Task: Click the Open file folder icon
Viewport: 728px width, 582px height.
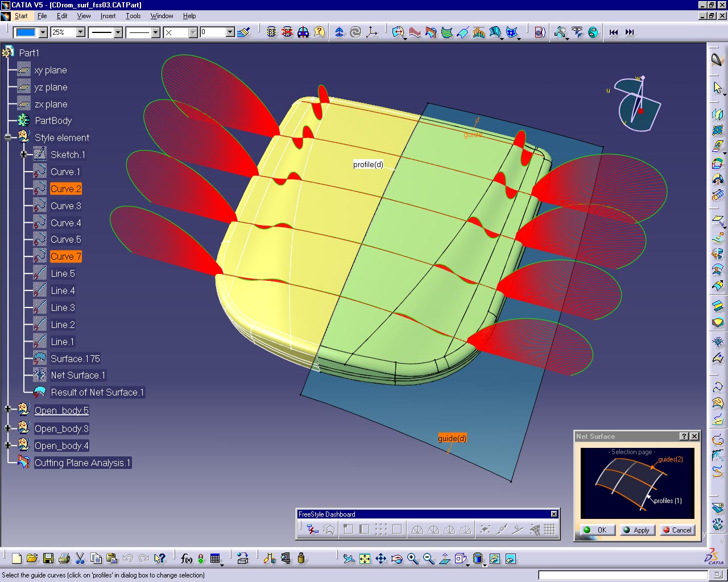Action: tap(32, 559)
